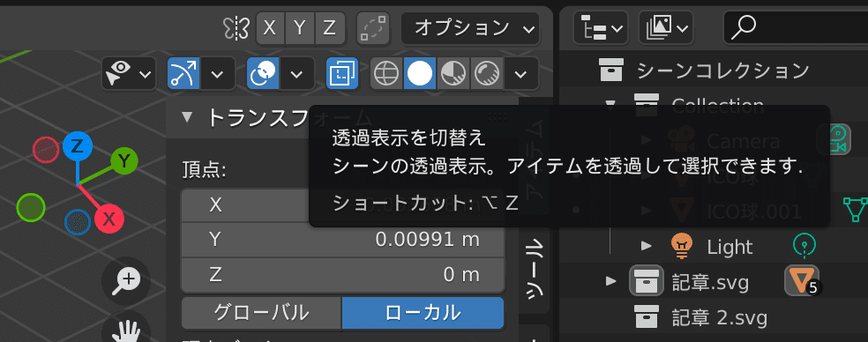This screenshot has width=868, height=342.
Task: Click the Light data icon
Action: [x=804, y=245]
